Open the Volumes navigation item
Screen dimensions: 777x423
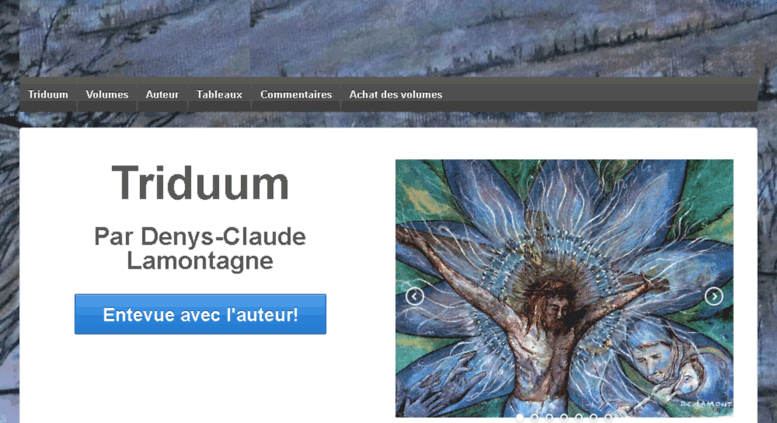pyautogui.click(x=107, y=94)
